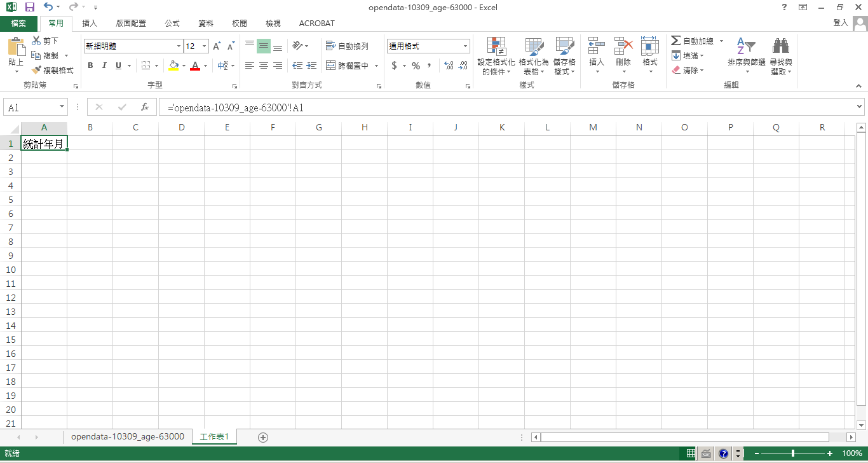Switch to the 公式 (Formulas) ribbon tab
868x463 pixels.
(172, 24)
